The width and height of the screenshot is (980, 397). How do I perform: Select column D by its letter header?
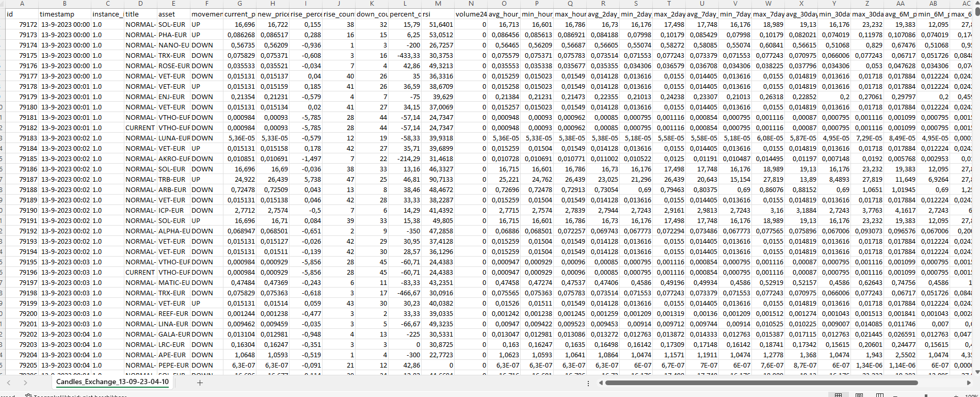point(140,4)
